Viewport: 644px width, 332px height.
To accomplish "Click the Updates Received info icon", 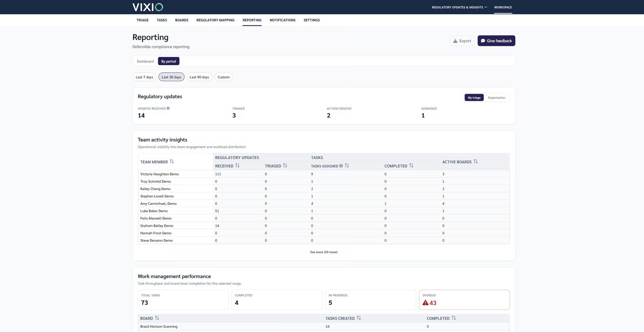I will coord(168,108).
